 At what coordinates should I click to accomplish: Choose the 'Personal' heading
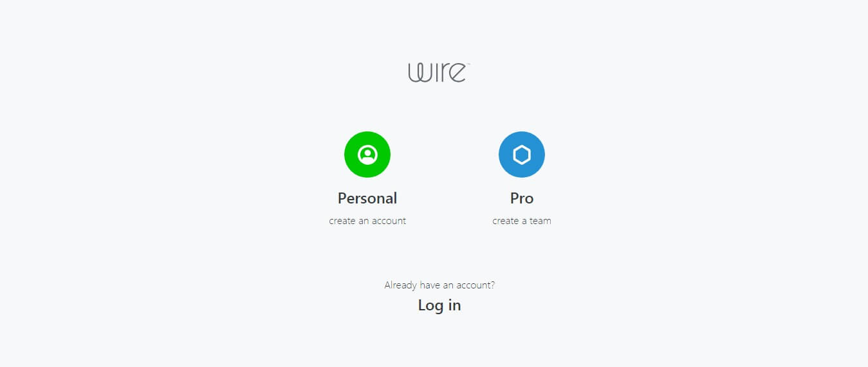pos(367,198)
